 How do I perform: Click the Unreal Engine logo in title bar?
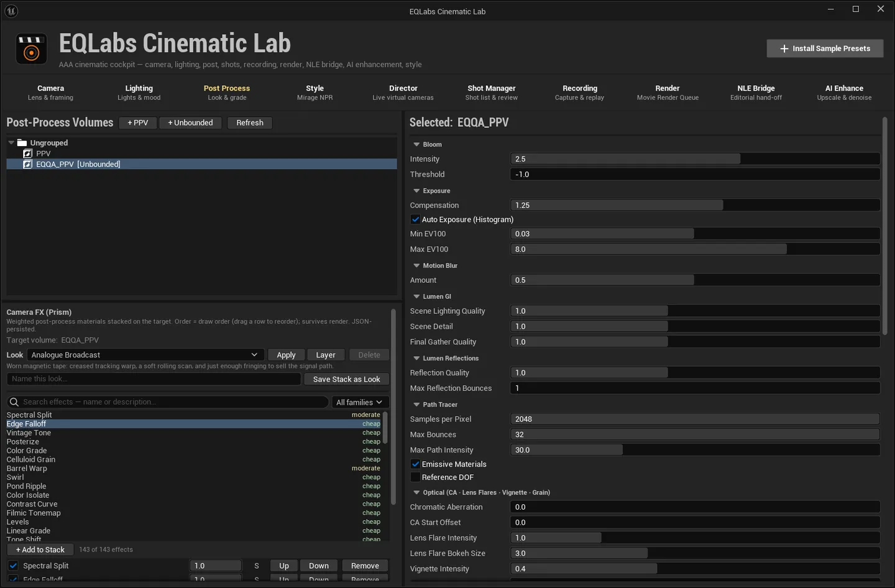pyautogui.click(x=11, y=11)
